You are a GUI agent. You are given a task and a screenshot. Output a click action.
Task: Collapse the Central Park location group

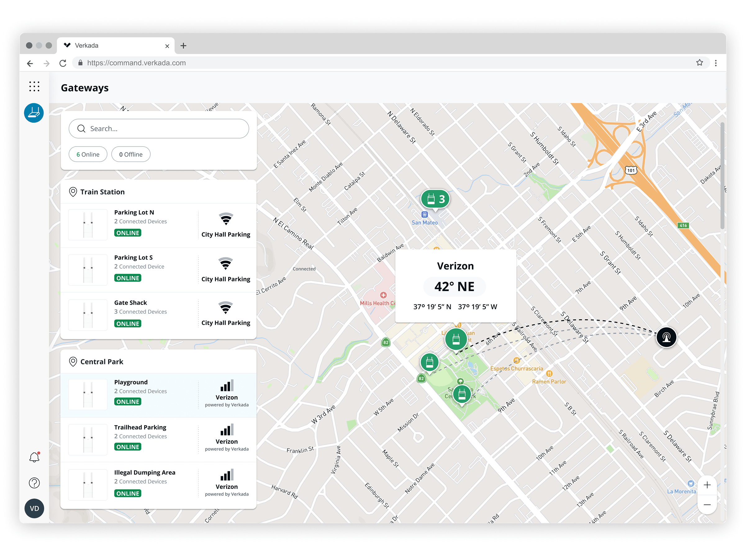pyautogui.click(x=102, y=362)
